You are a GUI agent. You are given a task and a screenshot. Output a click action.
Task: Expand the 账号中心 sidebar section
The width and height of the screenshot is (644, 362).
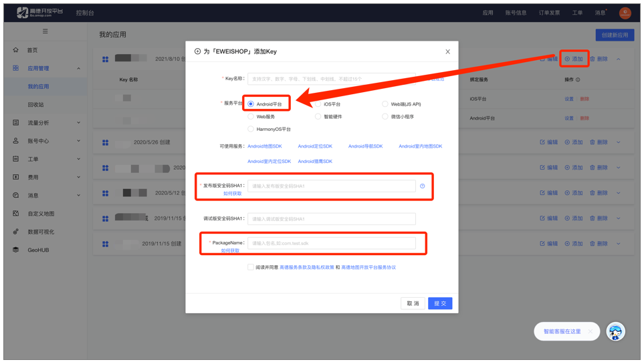[78, 141]
